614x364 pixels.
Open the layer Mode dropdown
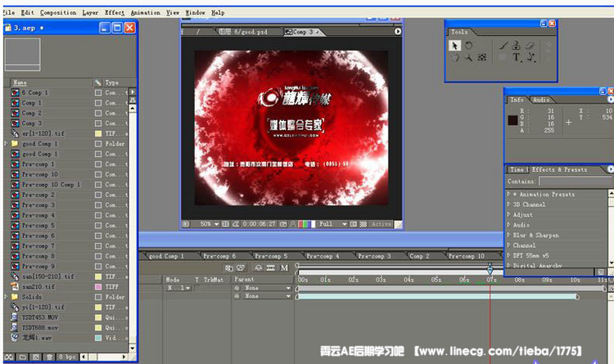[x=178, y=288]
